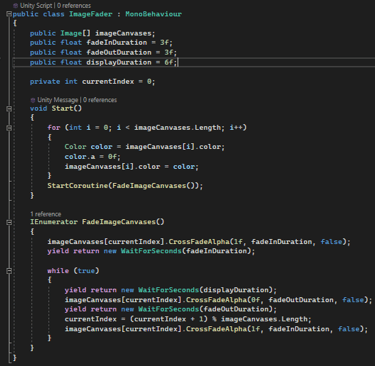Click FadeImageCanvases in the method signature

(x=119, y=222)
